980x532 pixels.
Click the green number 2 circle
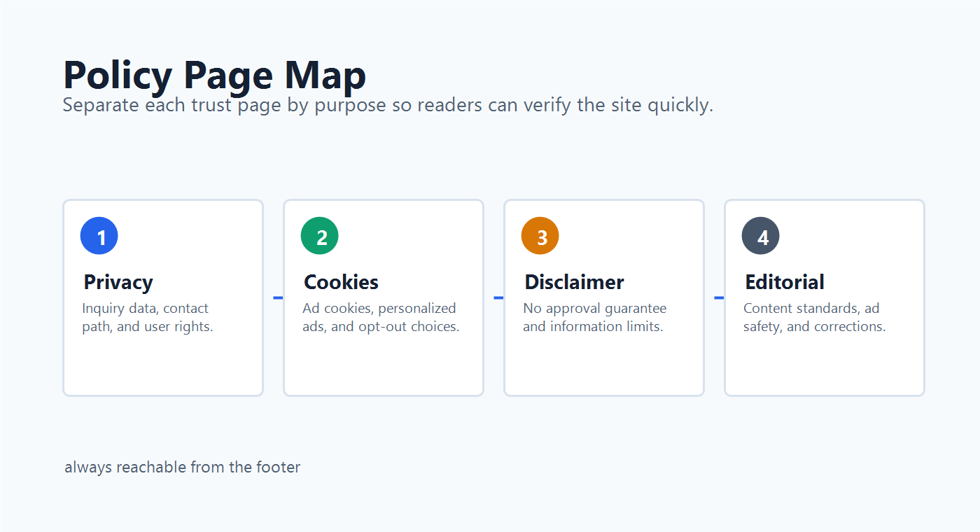(x=320, y=236)
